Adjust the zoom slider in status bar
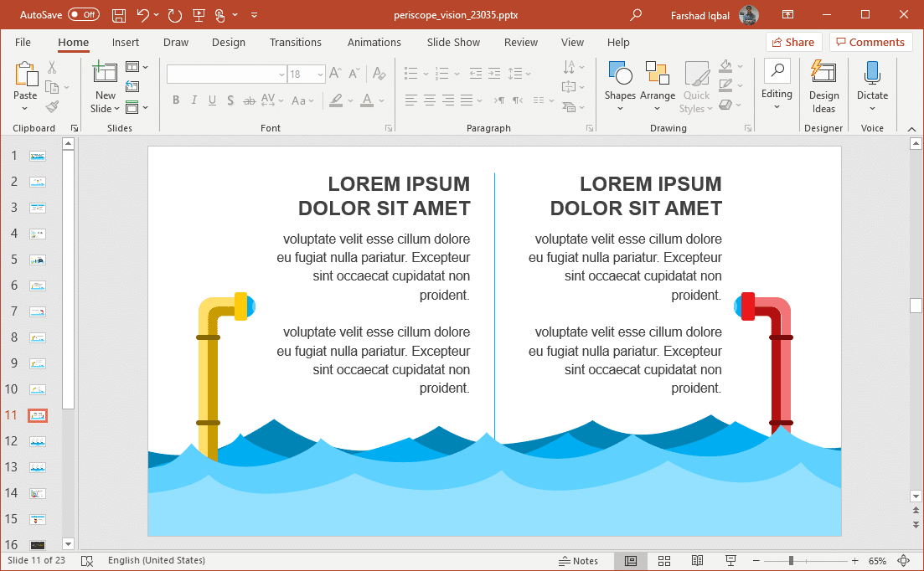The width and height of the screenshot is (924, 571). 790,561
